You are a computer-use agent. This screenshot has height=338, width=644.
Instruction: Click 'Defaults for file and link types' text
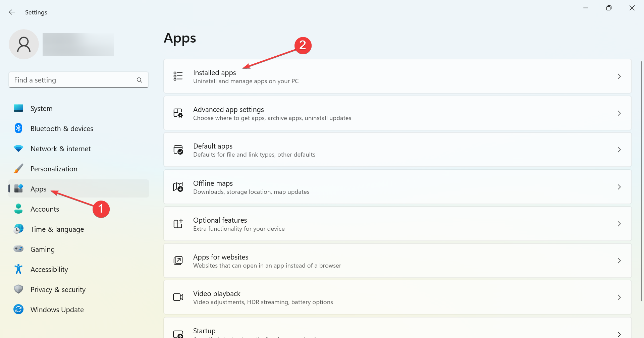click(234, 155)
